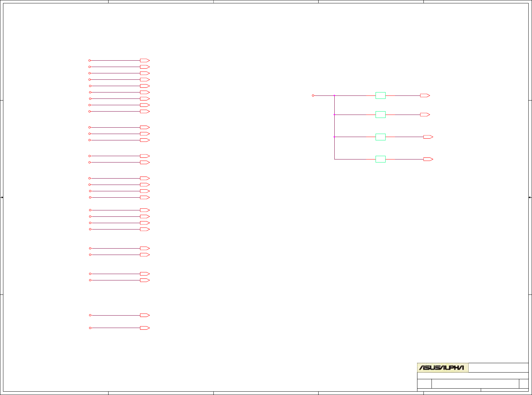Click the output port after the bottommost green box
The height and width of the screenshot is (395, 532).
click(x=428, y=159)
